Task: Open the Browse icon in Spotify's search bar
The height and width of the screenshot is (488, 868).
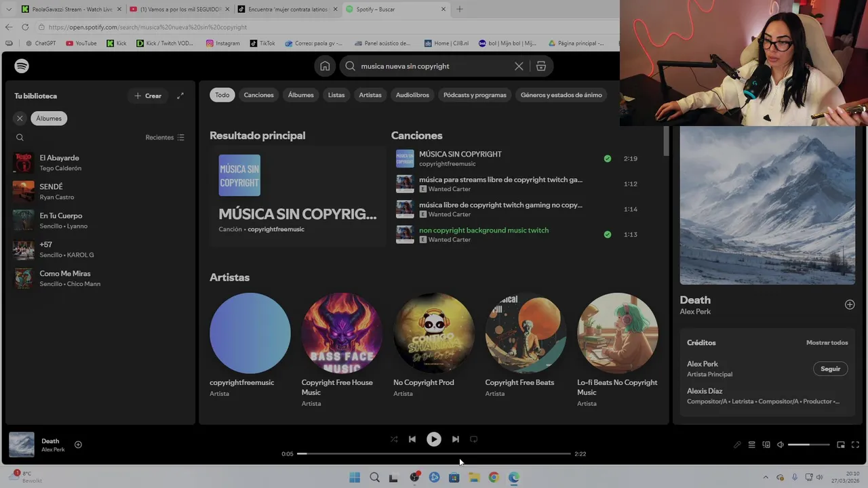Action: pyautogui.click(x=540, y=66)
